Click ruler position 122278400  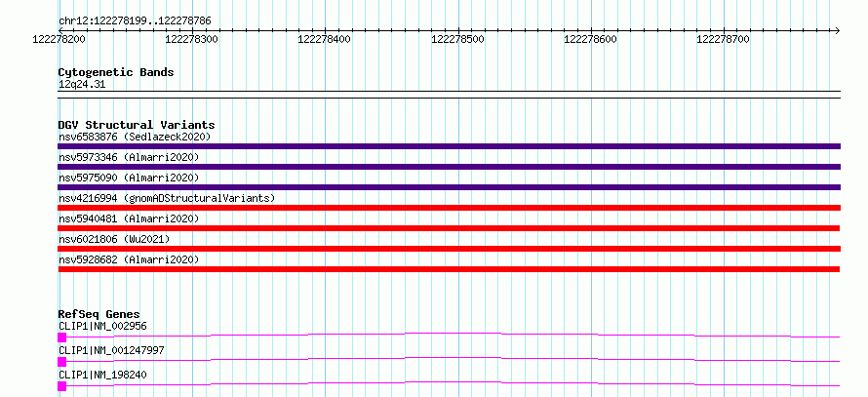click(x=325, y=39)
